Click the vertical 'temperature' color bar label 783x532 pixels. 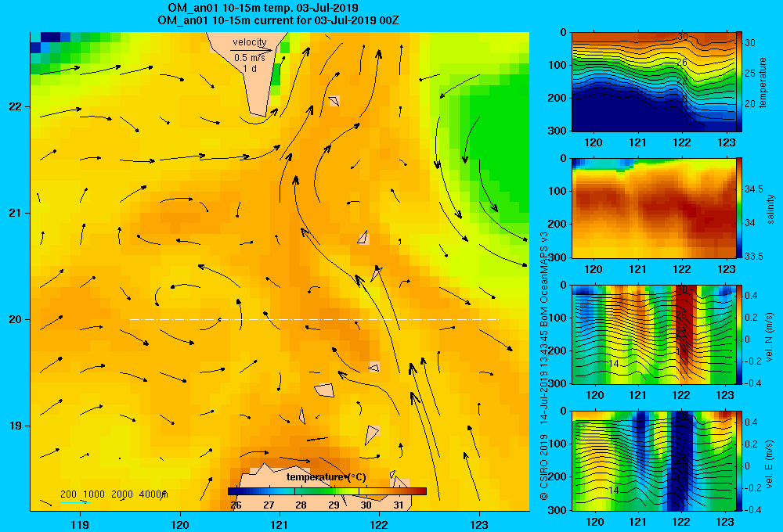pyautogui.click(x=763, y=82)
